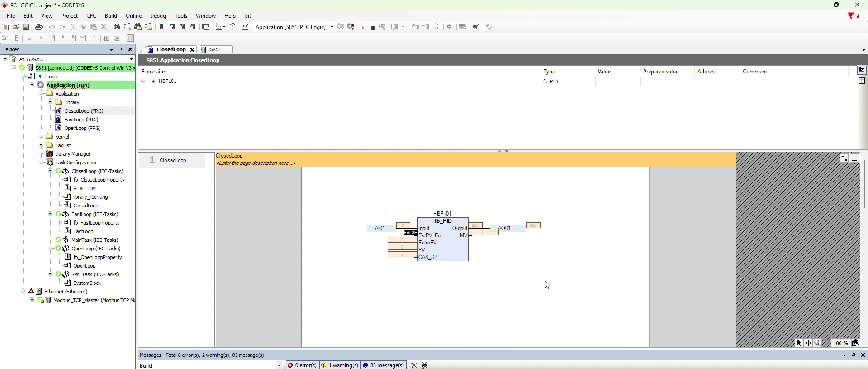This screenshot has height=369, width=868.
Task: Click the Logout icon with red X
Action: tap(351, 27)
